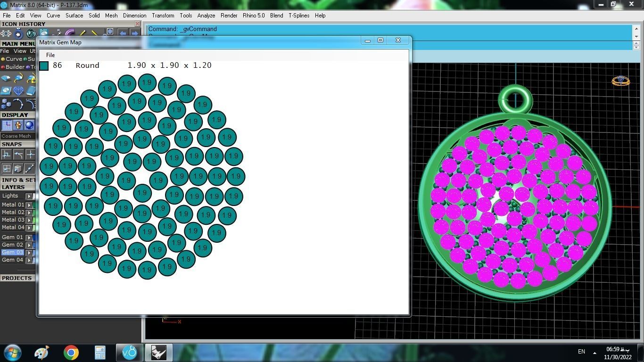Image resolution: width=644 pixels, height=362 pixels.
Task: Select the blue diamond wireframe icon
Action: [18, 90]
